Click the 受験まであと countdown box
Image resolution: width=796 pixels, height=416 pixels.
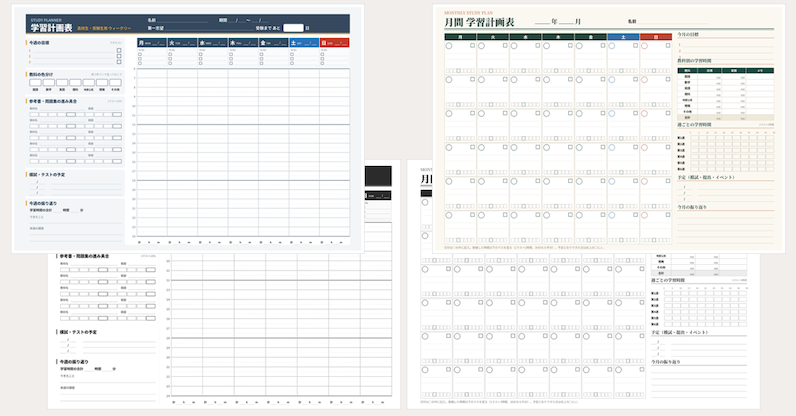[293, 28]
